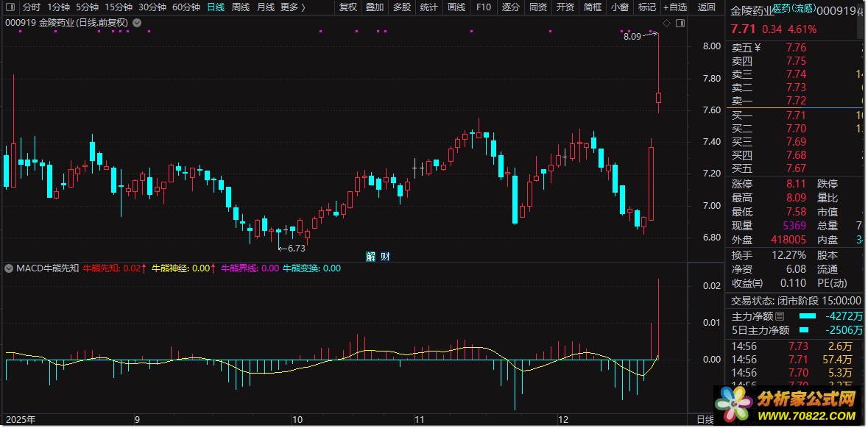Click the 返回 back button

706,7
